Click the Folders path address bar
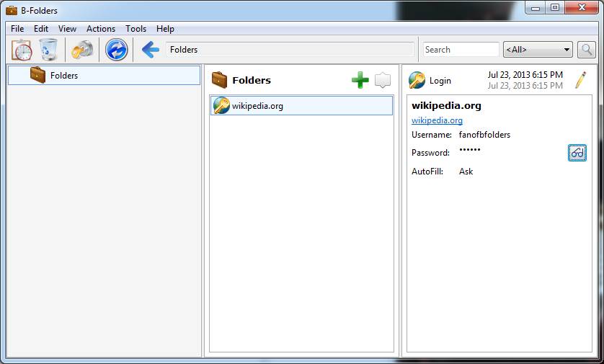Viewport: 604px width, 364px height. pyautogui.click(x=290, y=50)
